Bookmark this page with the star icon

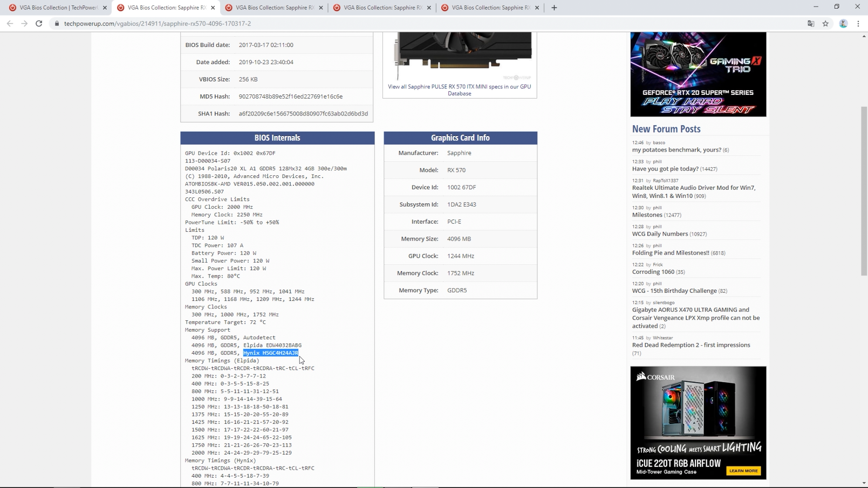[x=825, y=24]
